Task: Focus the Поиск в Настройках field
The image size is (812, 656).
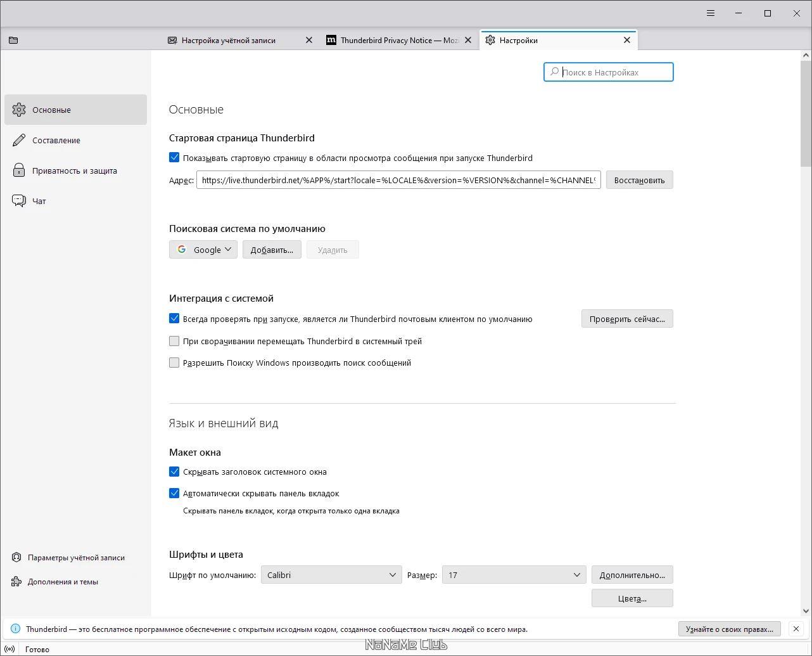Action: click(608, 72)
